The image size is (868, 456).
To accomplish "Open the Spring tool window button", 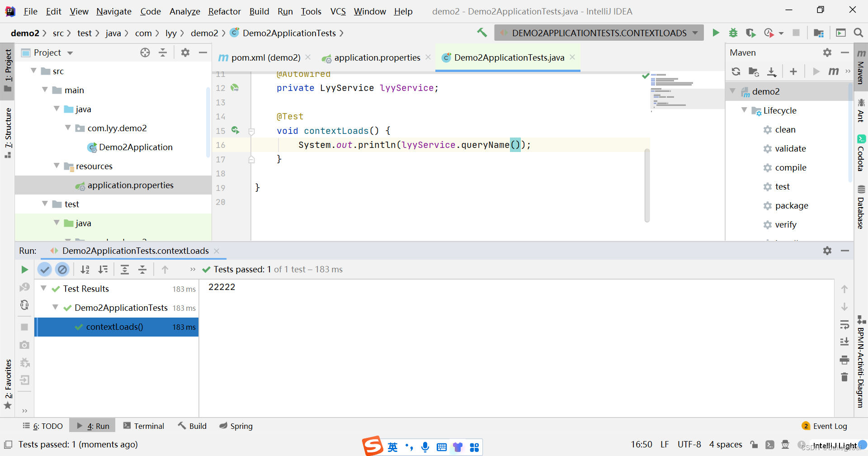I will point(236,426).
